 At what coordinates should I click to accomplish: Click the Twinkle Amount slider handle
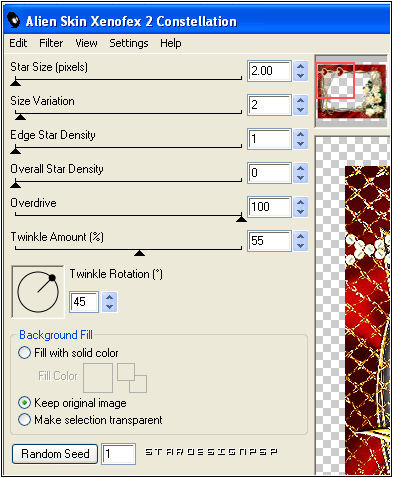click(139, 253)
